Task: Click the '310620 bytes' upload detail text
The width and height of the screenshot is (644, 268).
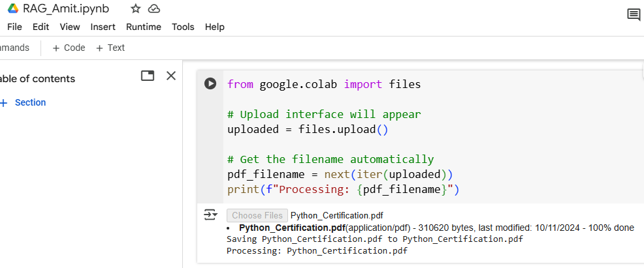Action: pos(444,228)
